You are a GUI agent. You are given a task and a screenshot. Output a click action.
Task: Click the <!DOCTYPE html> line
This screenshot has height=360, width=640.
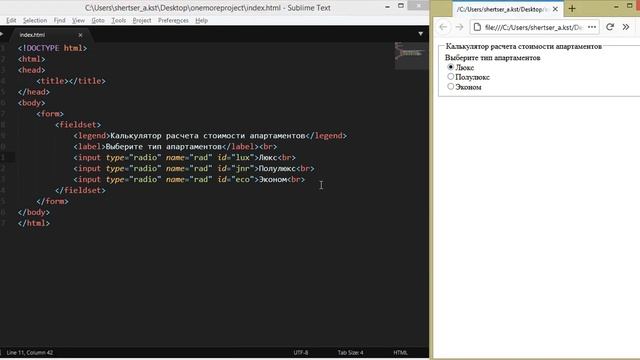pyautogui.click(x=52, y=48)
